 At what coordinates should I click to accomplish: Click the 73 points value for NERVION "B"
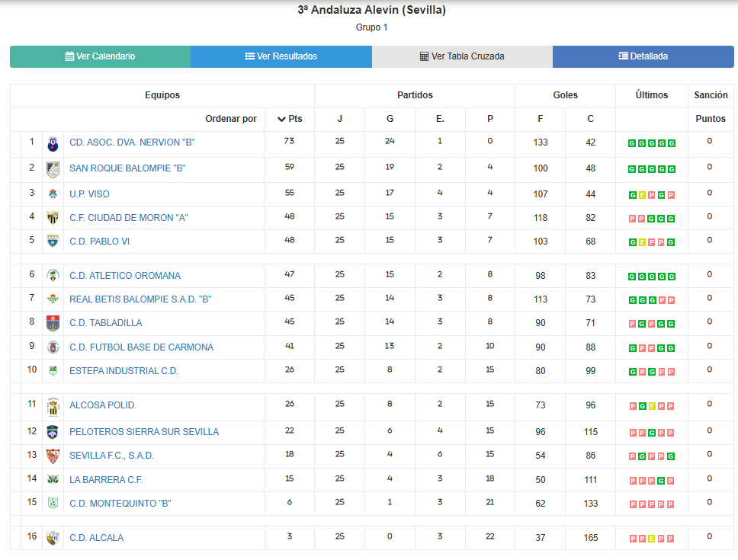click(289, 141)
